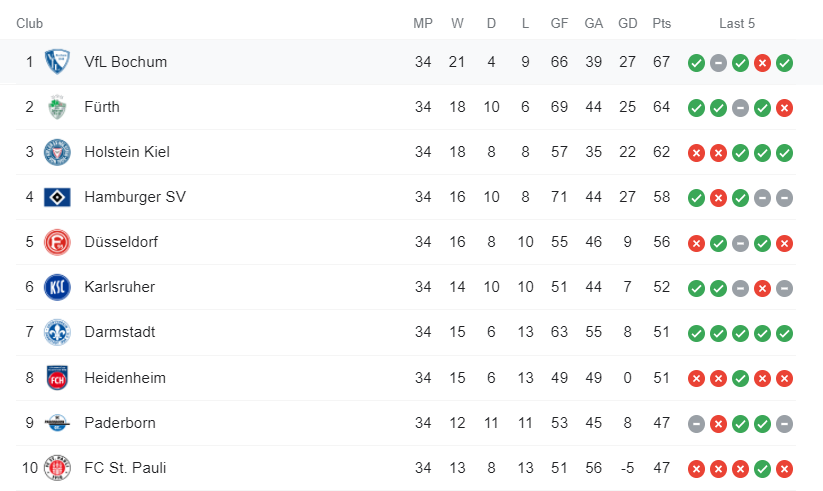Click the Karlsruher KSC blue logo
The width and height of the screenshot is (823, 491).
[57, 287]
